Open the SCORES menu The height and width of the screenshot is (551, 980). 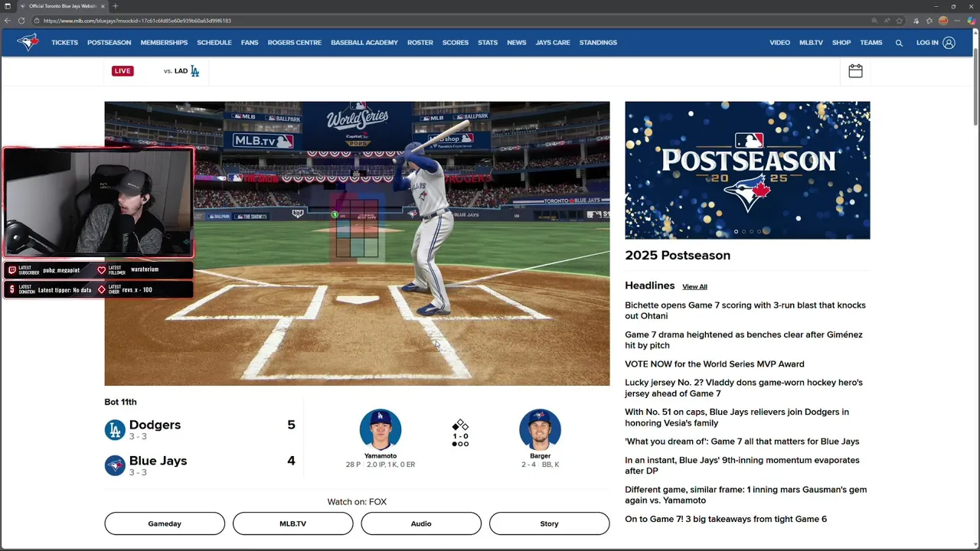tap(456, 43)
